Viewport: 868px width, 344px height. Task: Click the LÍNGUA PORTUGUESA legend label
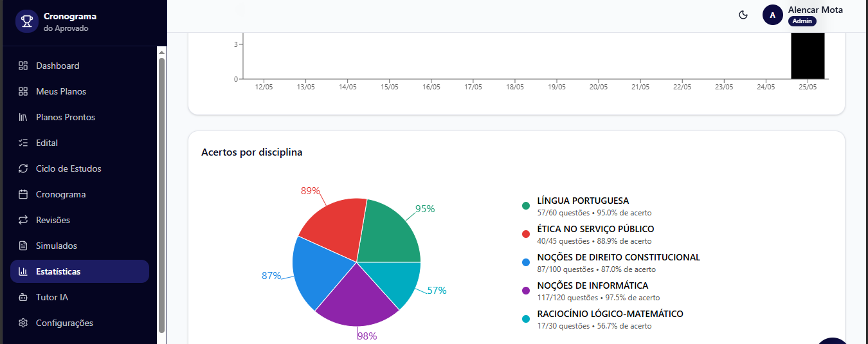[x=583, y=201]
